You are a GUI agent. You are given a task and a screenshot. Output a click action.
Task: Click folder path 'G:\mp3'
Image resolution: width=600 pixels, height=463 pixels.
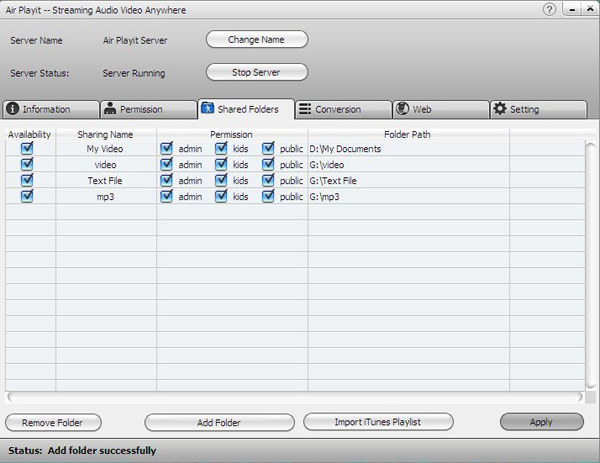pos(324,197)
